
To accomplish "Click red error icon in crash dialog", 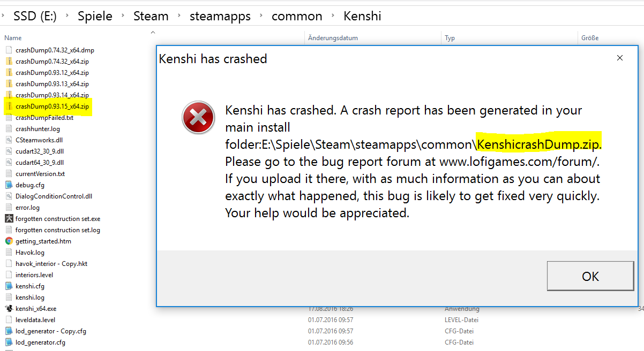I will click(x=198, y=118).
